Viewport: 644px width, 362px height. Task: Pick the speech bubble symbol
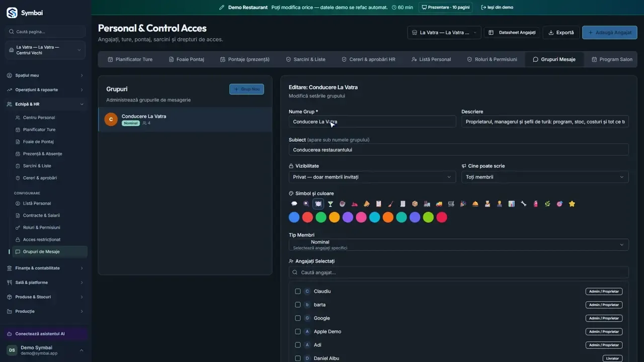(294, 204)
